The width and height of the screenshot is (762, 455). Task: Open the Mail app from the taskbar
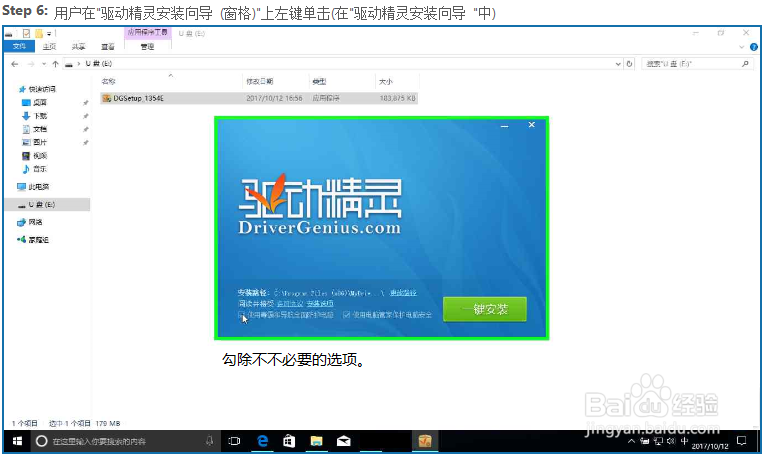[344, 441]
